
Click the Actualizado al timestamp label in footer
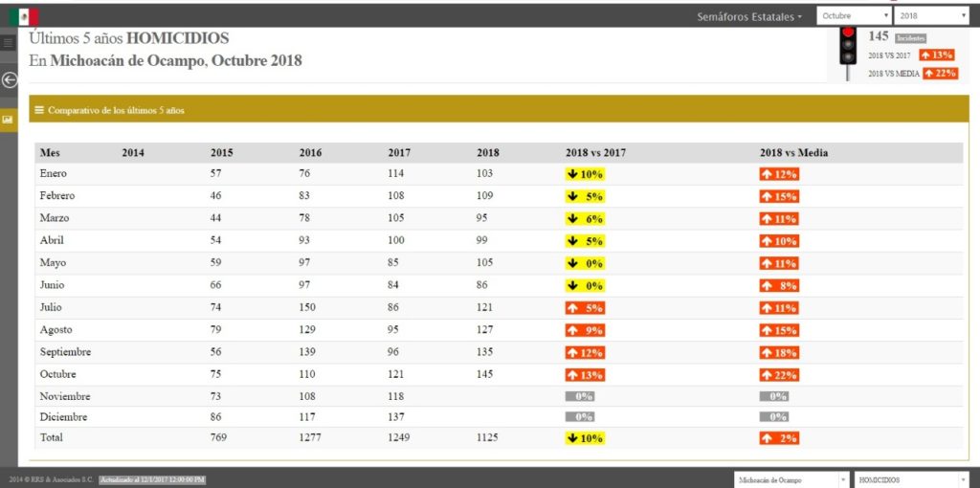[x=152, y=480]
